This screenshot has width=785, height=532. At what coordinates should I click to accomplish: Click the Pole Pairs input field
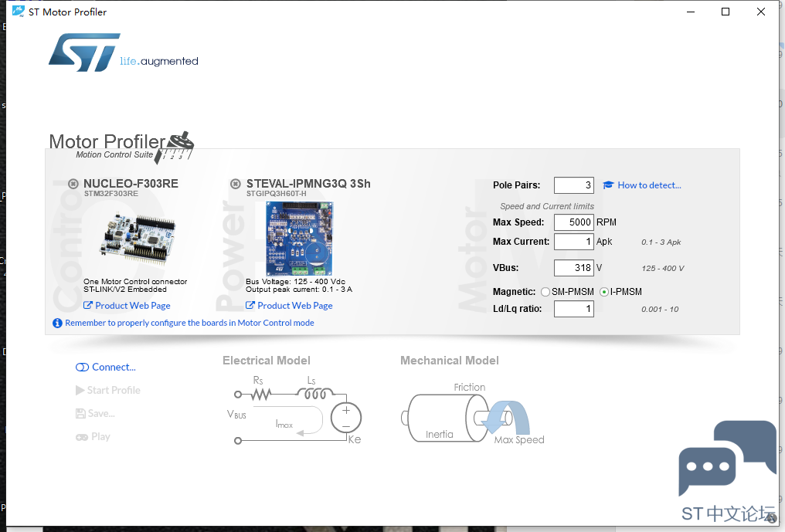coord(573,185)
